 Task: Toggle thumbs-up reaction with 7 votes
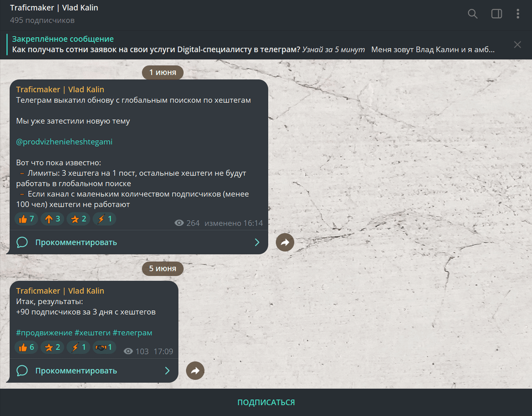coord(26,219)
